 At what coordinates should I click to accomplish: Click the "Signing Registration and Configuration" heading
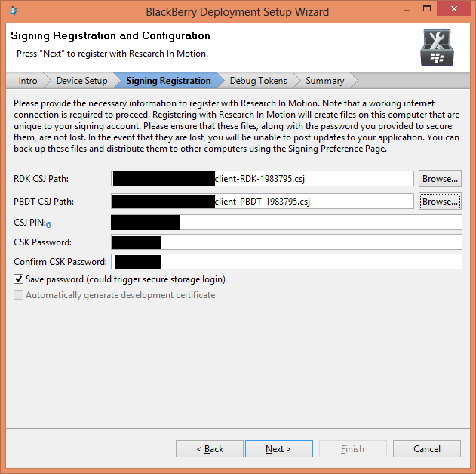[x=110, y=35]
